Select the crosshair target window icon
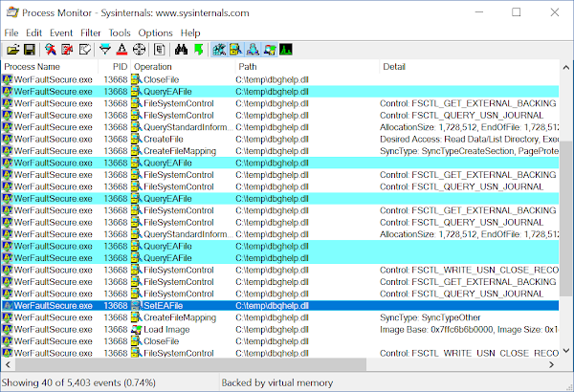This screenshot has height=392, width=574. point(140,49)
